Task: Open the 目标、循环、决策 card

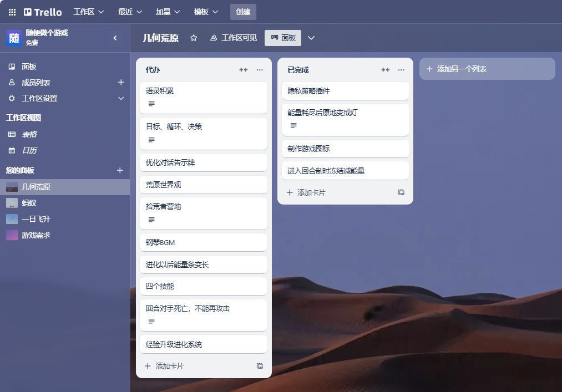Action: (x=204, y=133)
